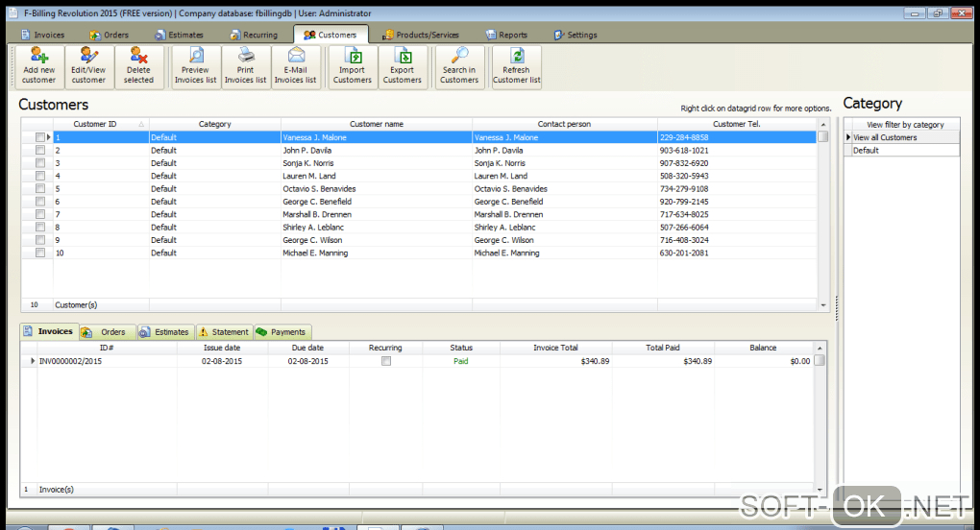Viewport: 980px width, 530px height.
Task: Click Delete selected customer icon
Action: [x=138, y=67]
